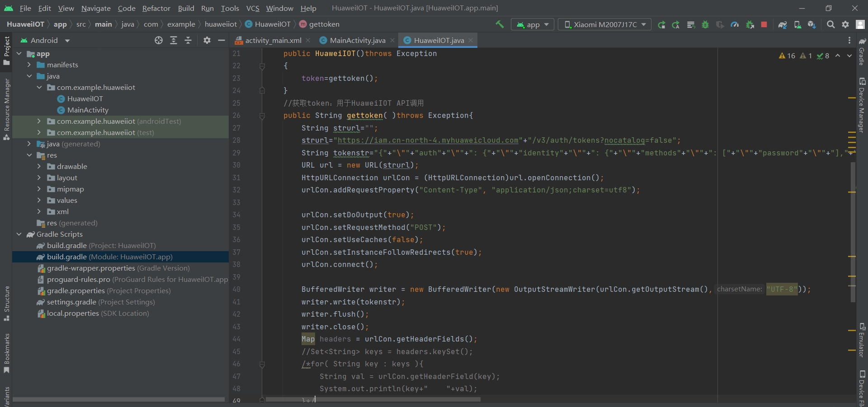
Task: Click the Make Project hammer icon
Action: [500, 24]
